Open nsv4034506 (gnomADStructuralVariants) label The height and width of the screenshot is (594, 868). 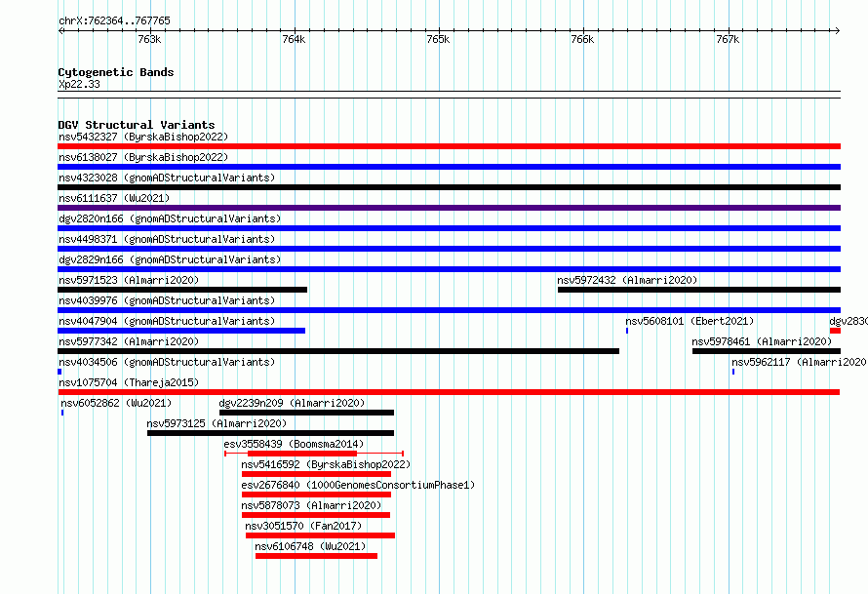click(x=167, y=362)
